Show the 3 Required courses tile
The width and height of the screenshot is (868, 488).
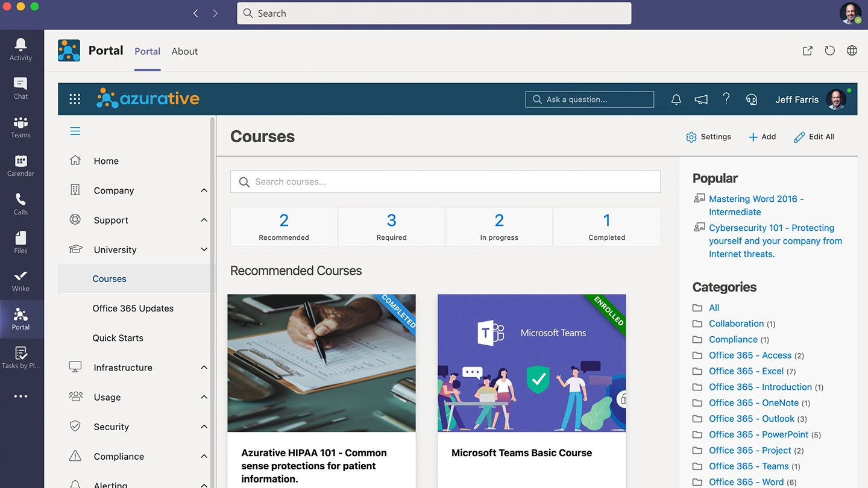tap(392, 227)
